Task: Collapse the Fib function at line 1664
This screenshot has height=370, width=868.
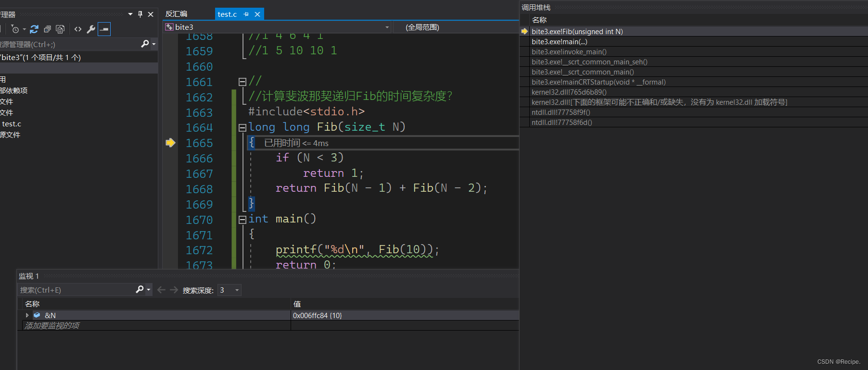Action: [x=243, y=128]
